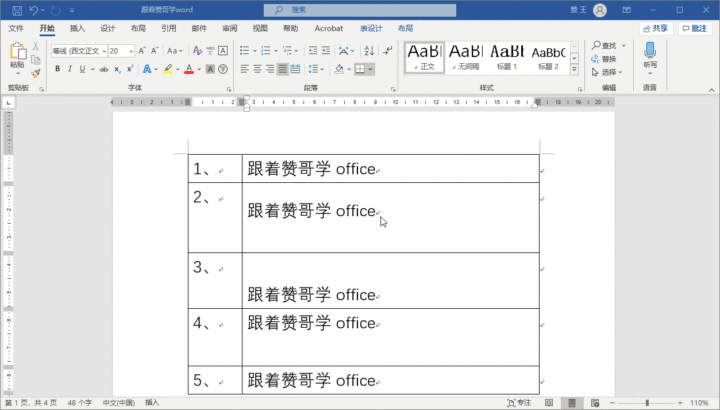Screen dimensions: 720x410
Task: Toggle Character Shading button
Action: coord(210,69)
